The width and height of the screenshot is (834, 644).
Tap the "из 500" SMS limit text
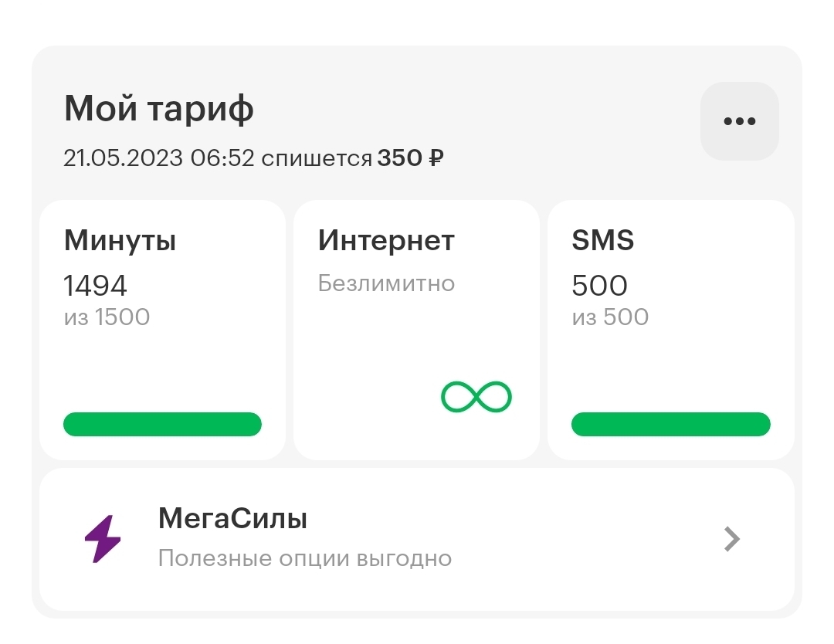point(610,317)
